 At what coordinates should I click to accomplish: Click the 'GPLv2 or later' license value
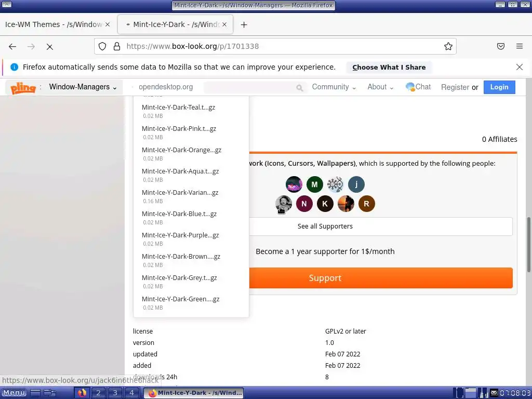(x=345, y=331)
